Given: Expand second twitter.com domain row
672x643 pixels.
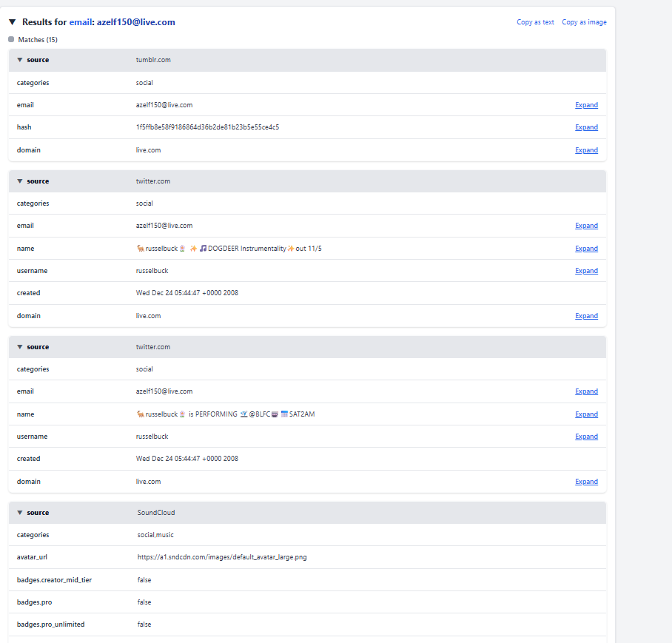Looking at the screenshot, I should (x=586, y=482).
